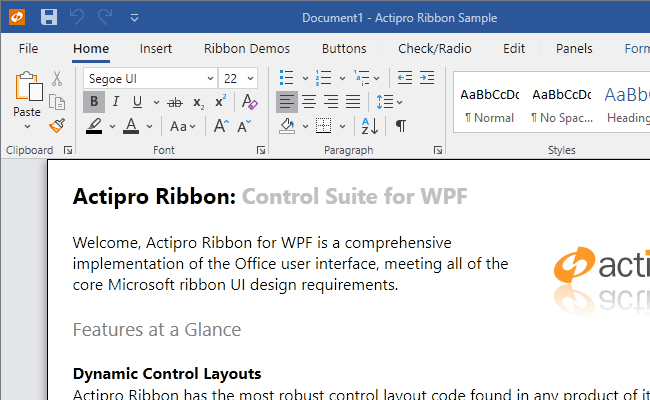Screen dimensions: 650x400
Task: Toggle Bold formatting
Action: pyautogui.click(x=94, y=102)
